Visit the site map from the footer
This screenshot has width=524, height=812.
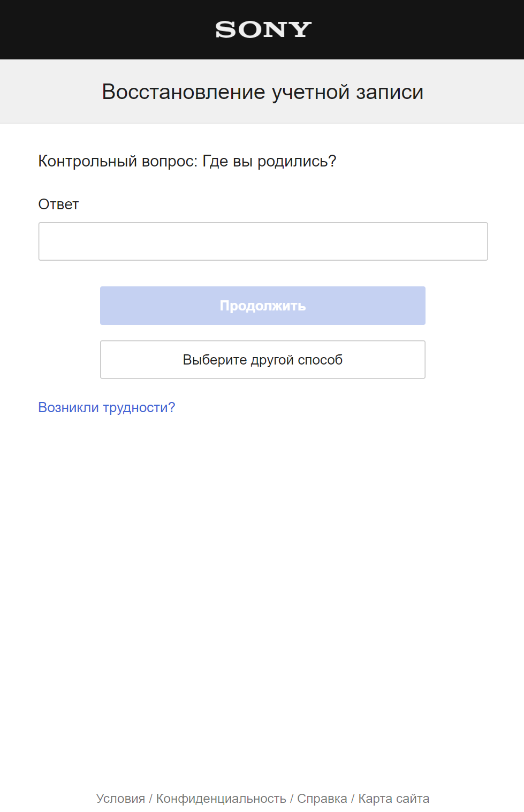[394, 798]
